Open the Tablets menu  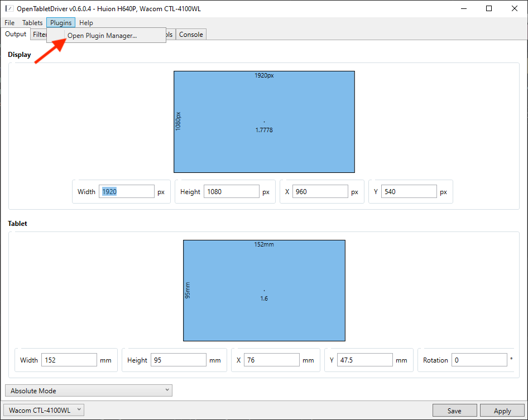click(x=32, y=23)
